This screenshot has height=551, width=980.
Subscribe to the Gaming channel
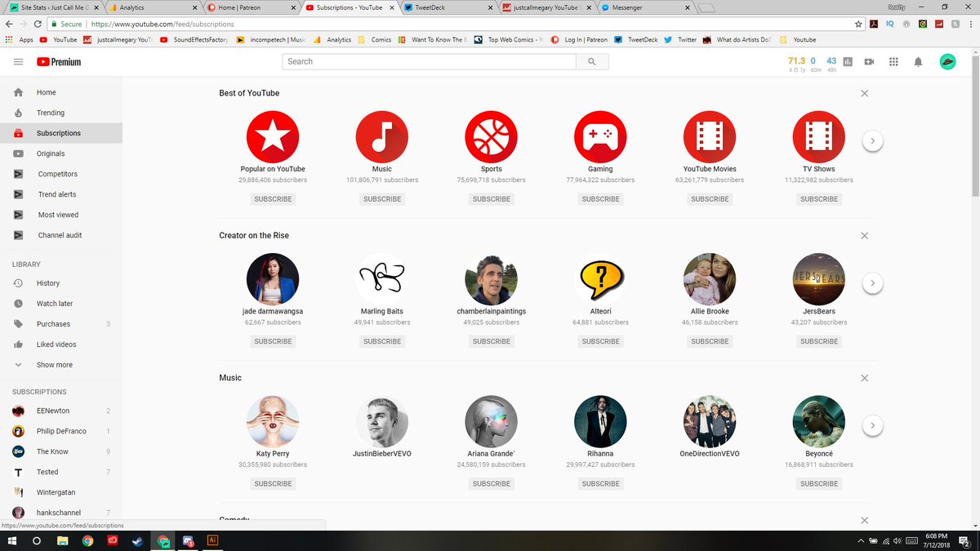(x=600, y=199)
